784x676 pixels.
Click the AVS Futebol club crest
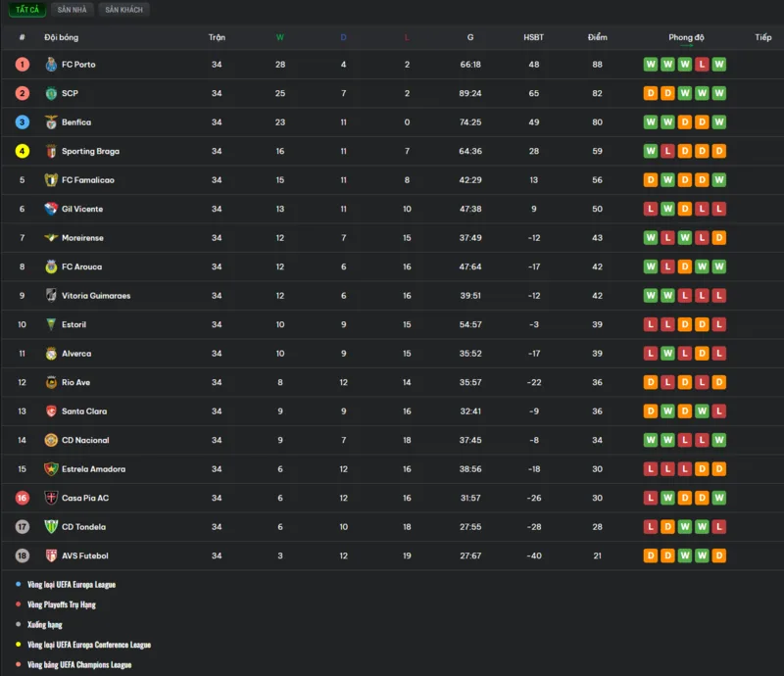coord(51,556)
